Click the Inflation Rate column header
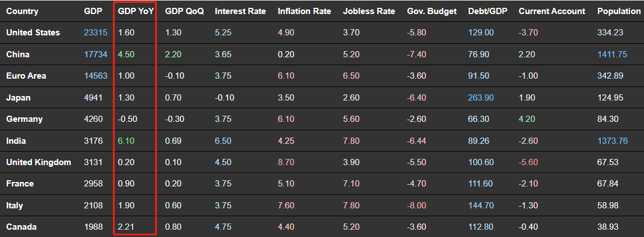The height and width of the screenshot is (237, 644). 304,11
